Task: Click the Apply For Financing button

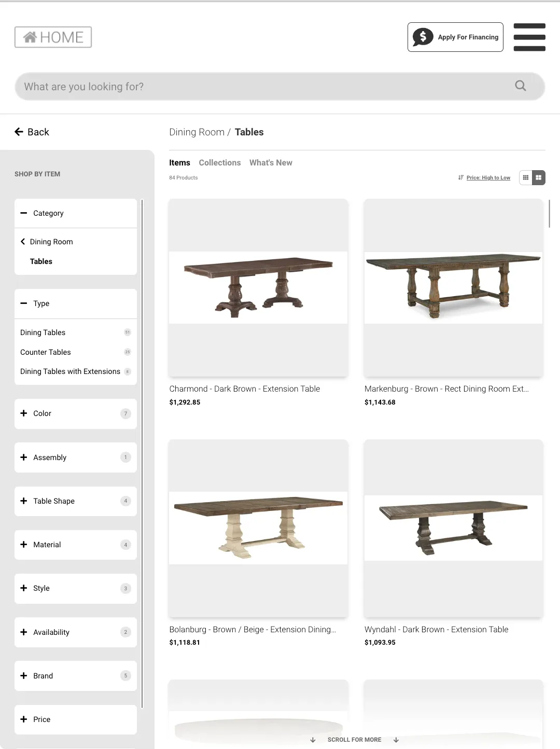Action: coord(455,37)
